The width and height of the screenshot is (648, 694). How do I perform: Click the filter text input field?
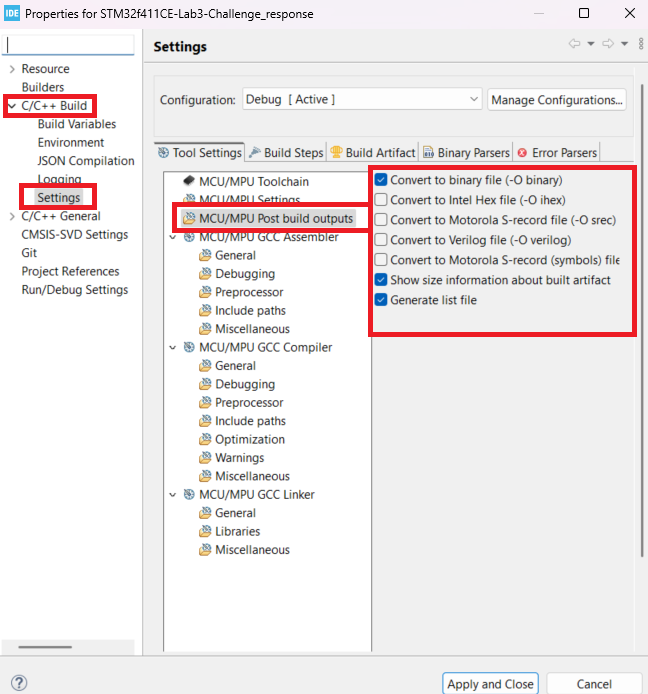click(70, 46)
